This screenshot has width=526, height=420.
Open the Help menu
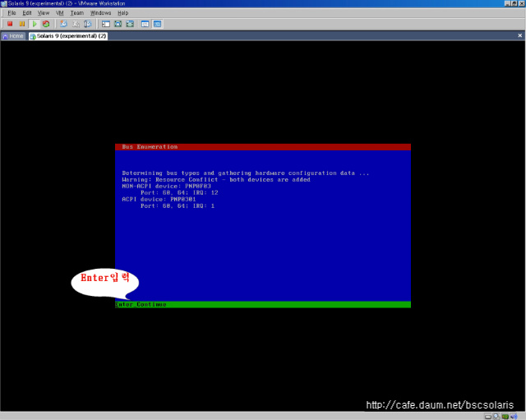(122, 13)
